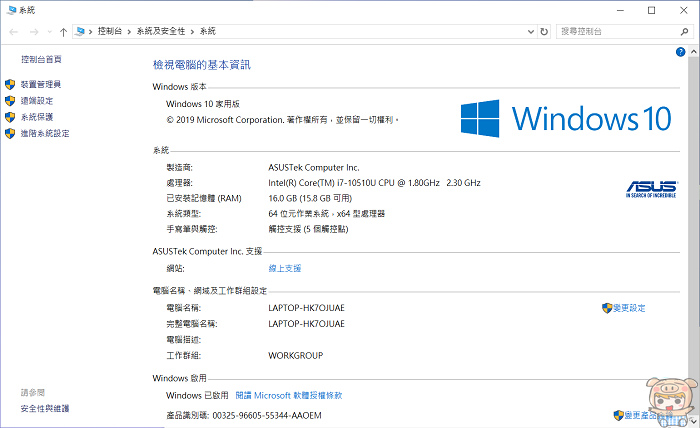
Task: Click Windows 10 家用版 edition text
Action: click(x=203, y=104)
